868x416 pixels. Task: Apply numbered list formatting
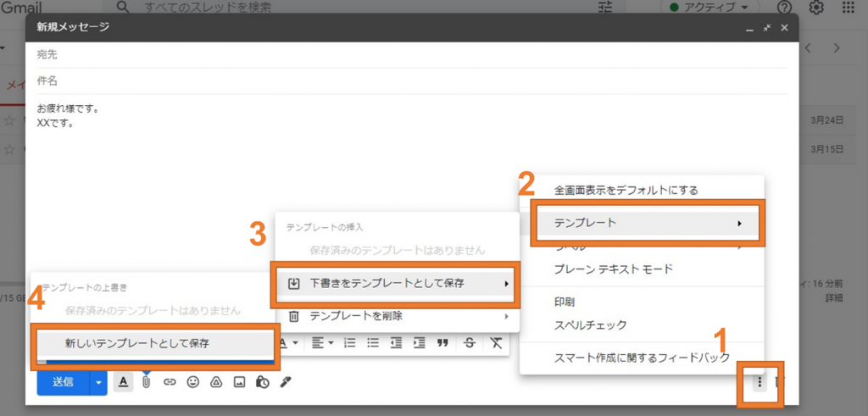[350, 343]
